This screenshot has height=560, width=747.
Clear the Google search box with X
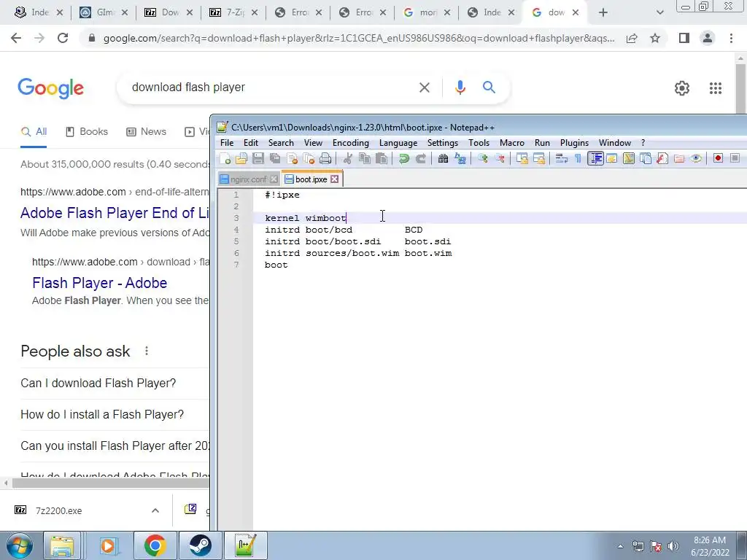point(425,87)
